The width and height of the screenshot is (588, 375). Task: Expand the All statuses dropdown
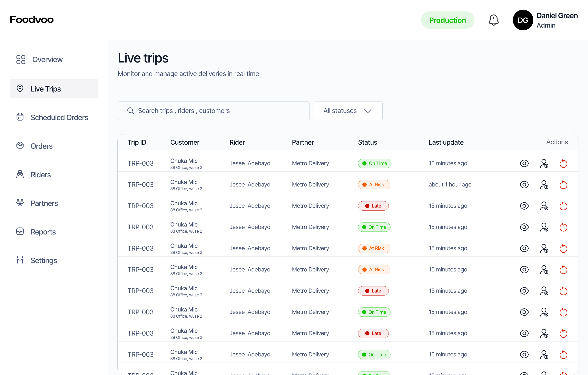tap(348, 111)
